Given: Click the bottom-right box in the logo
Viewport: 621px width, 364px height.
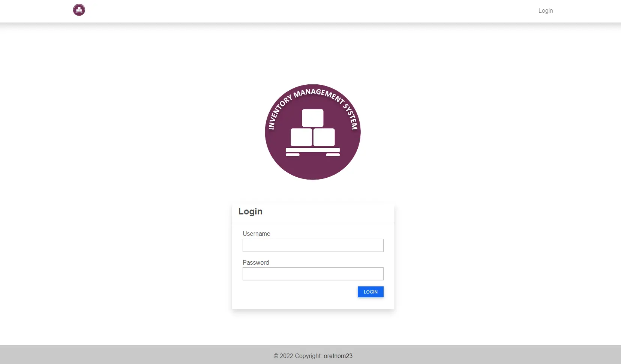Looking at the screenshot, I should coord(324,137).
